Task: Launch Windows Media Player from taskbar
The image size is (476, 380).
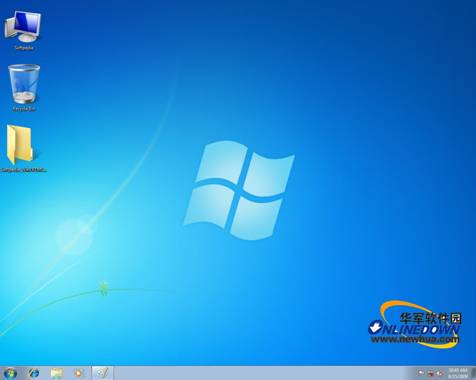Action: pos(79,373)
